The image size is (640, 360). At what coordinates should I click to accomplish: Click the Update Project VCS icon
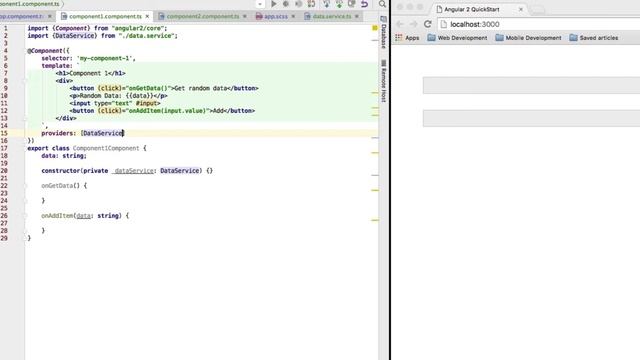pyautogui.click(x=327, y=4)
